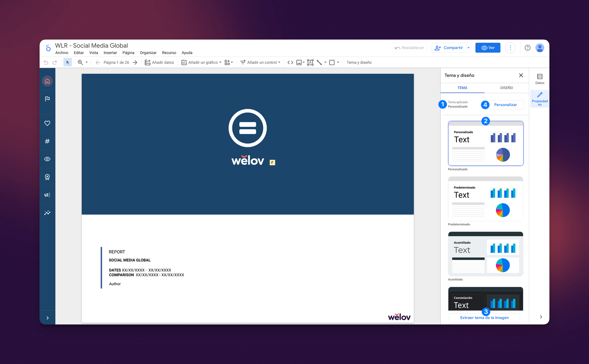Expand the report sidebar chevron
This screenshot has height=364, width=589.
47,318
